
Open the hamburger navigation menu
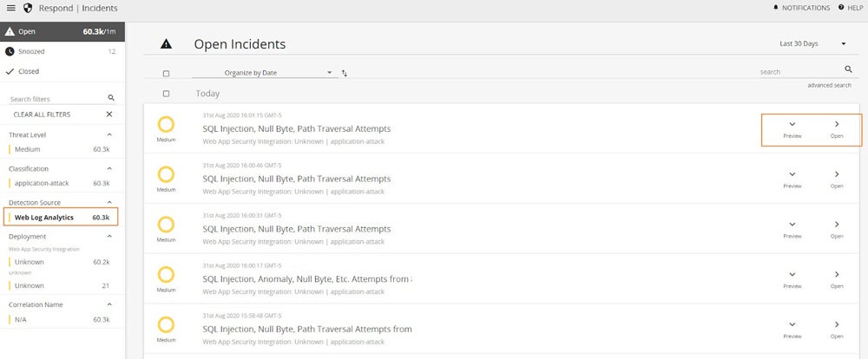(x=11, y=8)
